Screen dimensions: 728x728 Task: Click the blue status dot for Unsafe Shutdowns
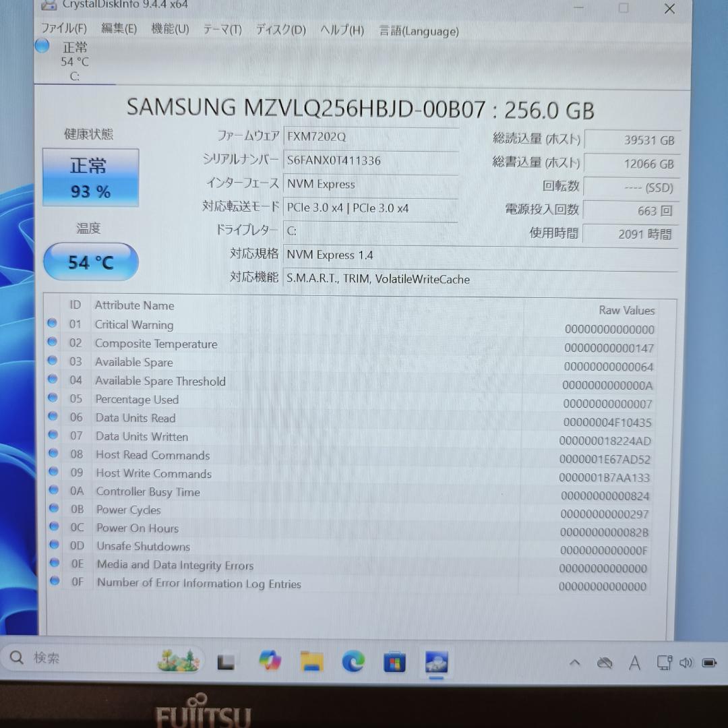pyautogui.click(x=55, y=544)
